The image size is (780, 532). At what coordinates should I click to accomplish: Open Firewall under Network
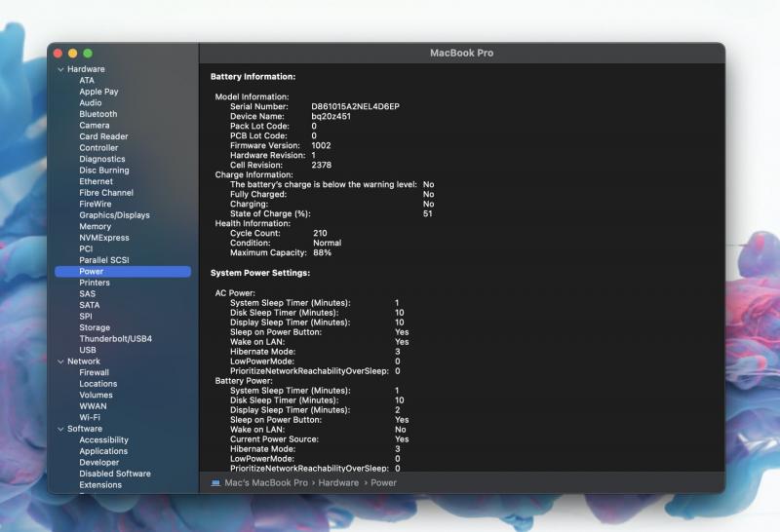tap(94, 372)
